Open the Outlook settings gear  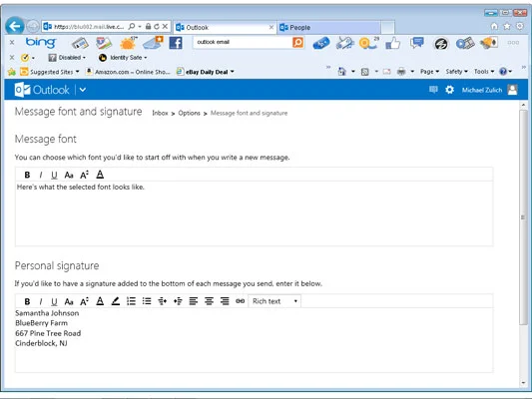click(449, 90)
